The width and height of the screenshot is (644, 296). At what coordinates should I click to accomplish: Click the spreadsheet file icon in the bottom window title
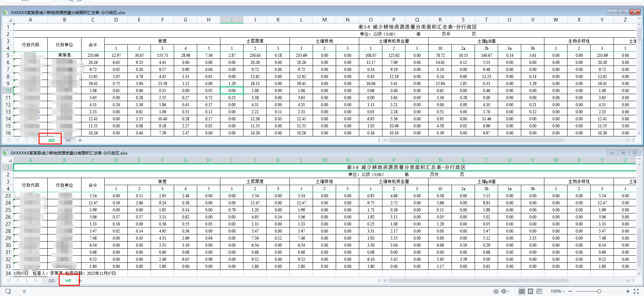click(x=5, y=153)
